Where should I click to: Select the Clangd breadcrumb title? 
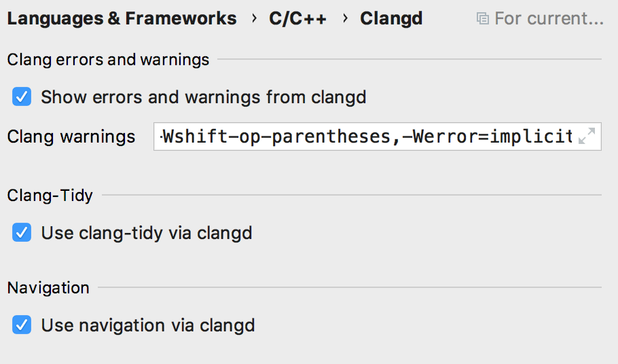tap(391, 18)
